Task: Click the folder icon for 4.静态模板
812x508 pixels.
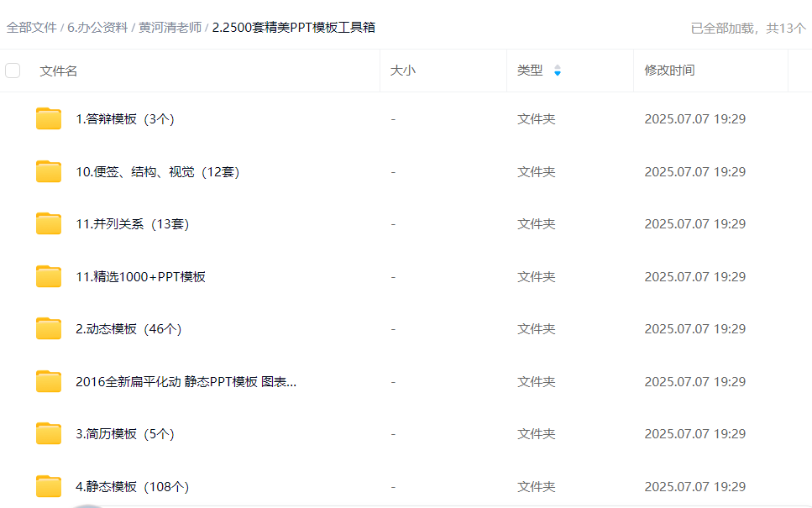Action: click(49, 487)
